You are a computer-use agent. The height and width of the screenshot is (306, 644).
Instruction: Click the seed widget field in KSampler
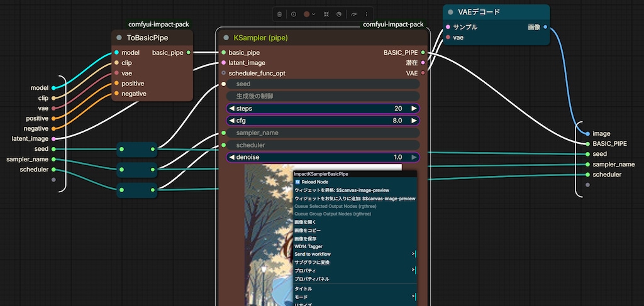323,84
